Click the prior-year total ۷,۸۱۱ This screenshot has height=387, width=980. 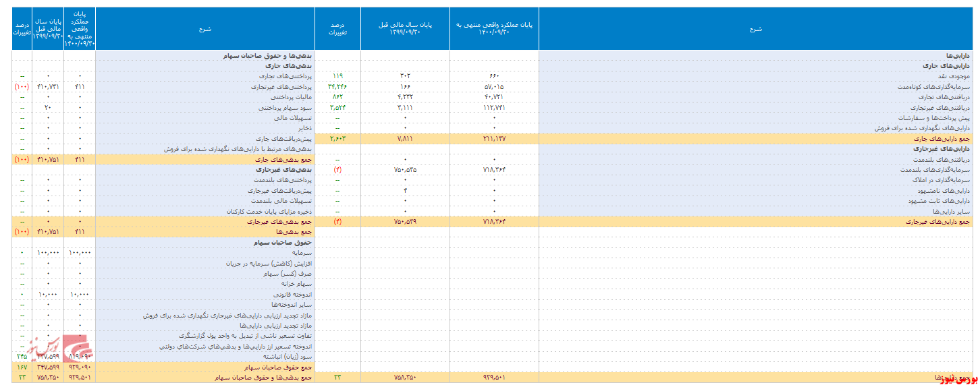point(405,138)
